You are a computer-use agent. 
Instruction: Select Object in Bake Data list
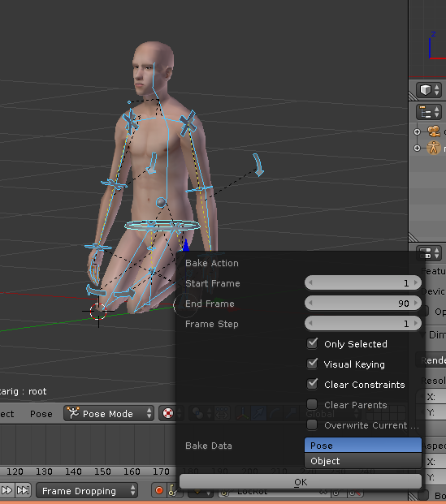363,461
